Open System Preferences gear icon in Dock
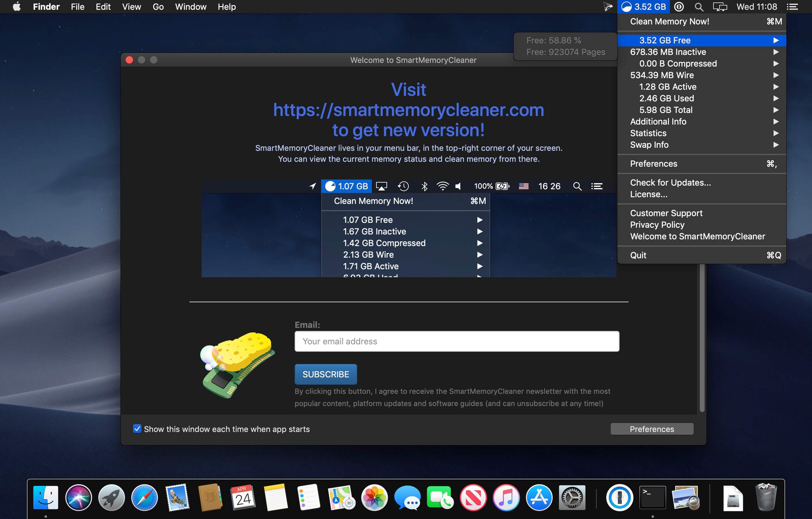The width and height of the screenshot is (812, 519). click(572, 497)
